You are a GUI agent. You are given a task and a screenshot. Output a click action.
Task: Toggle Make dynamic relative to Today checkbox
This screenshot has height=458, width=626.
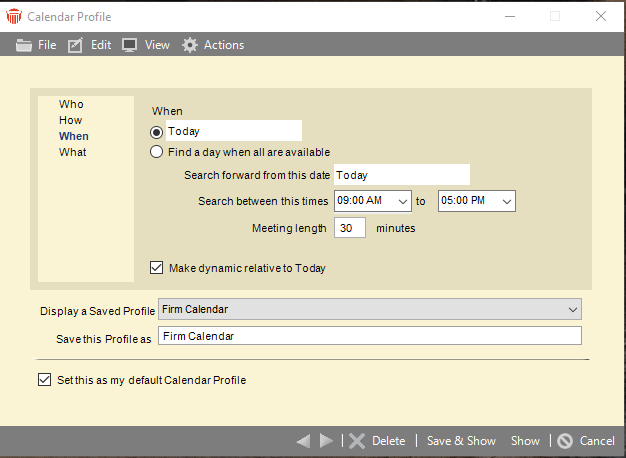point(156,268)
